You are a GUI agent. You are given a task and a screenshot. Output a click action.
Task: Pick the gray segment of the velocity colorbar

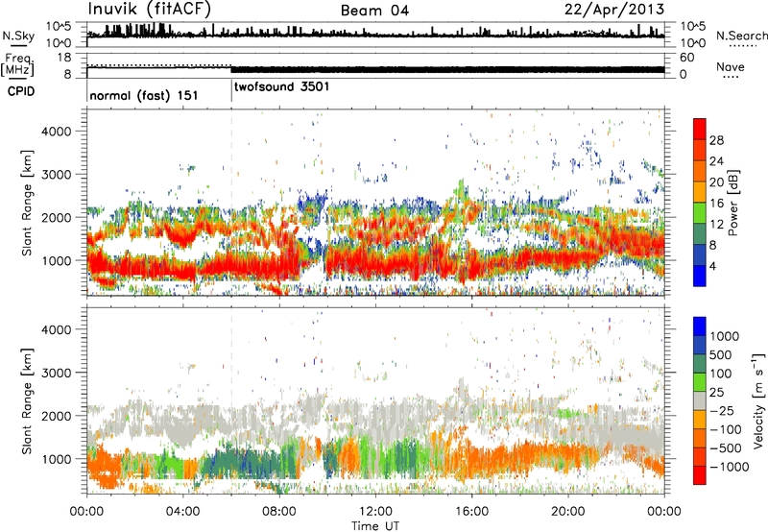point(700,400)
